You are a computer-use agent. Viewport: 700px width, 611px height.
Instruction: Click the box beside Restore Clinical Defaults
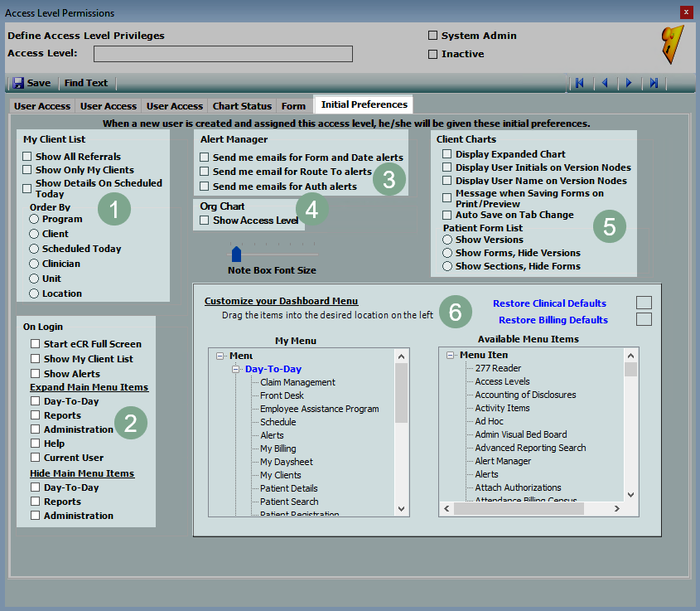coord(644,303)
